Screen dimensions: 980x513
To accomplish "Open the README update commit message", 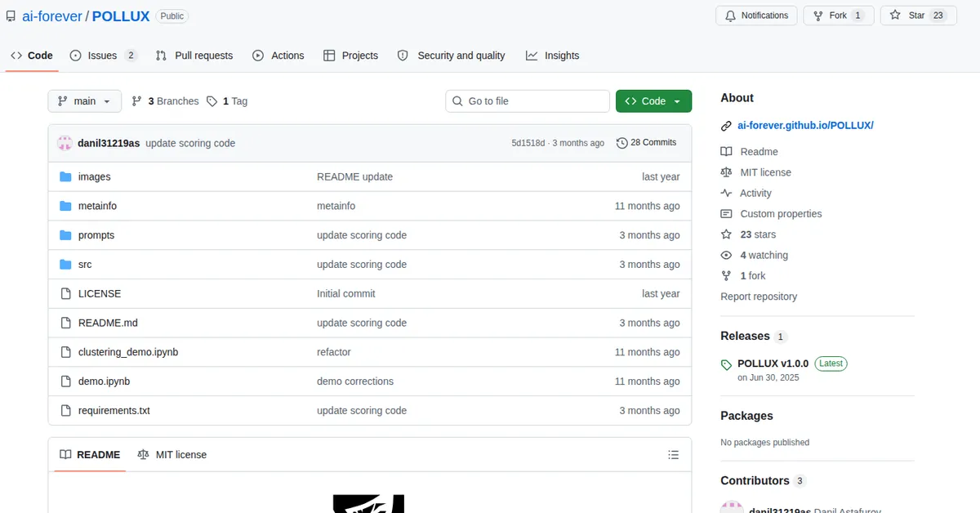I will 354,176.
